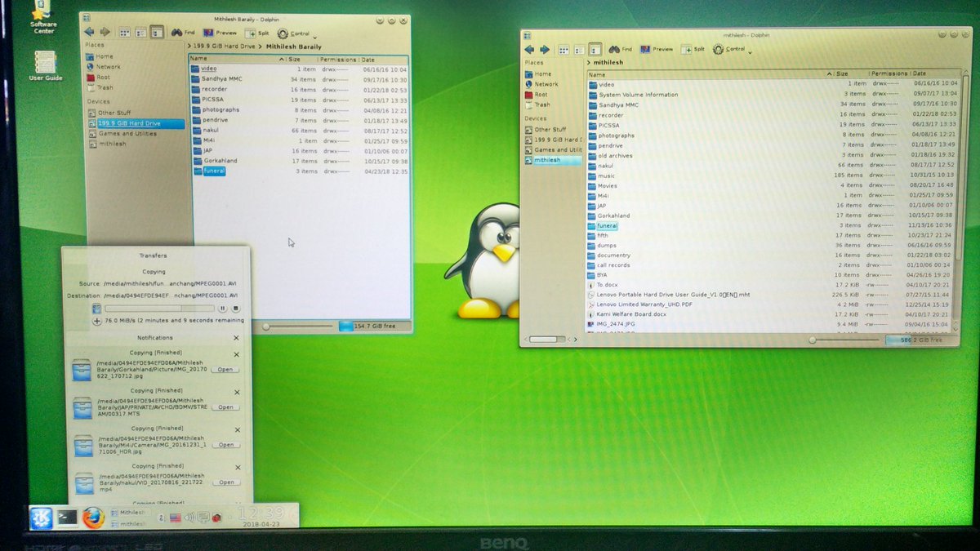Sort by Size column in right Dolphin window

pos(850,74)
